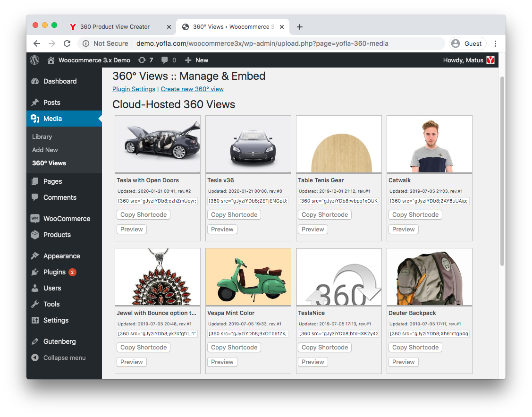Viewport: 532px width, 417px height.
Task: Preview Tesla v36 view
Action: click(x=222, y=230)
